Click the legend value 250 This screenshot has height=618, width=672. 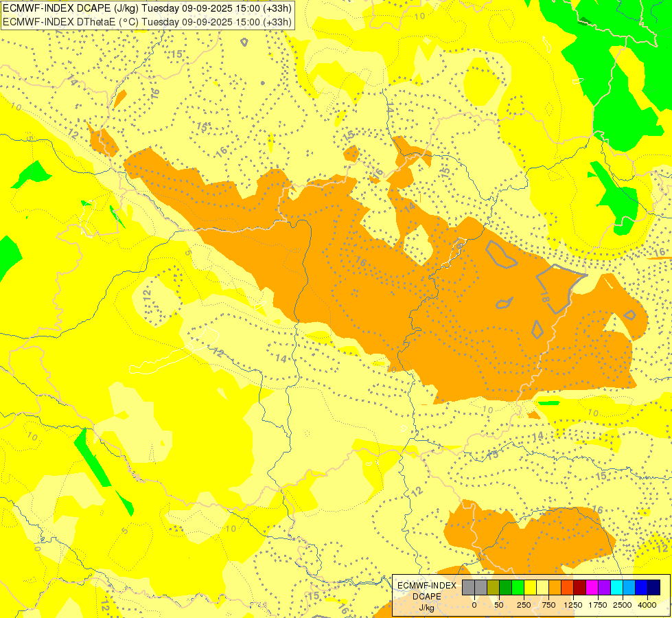(x=524, y=605)
